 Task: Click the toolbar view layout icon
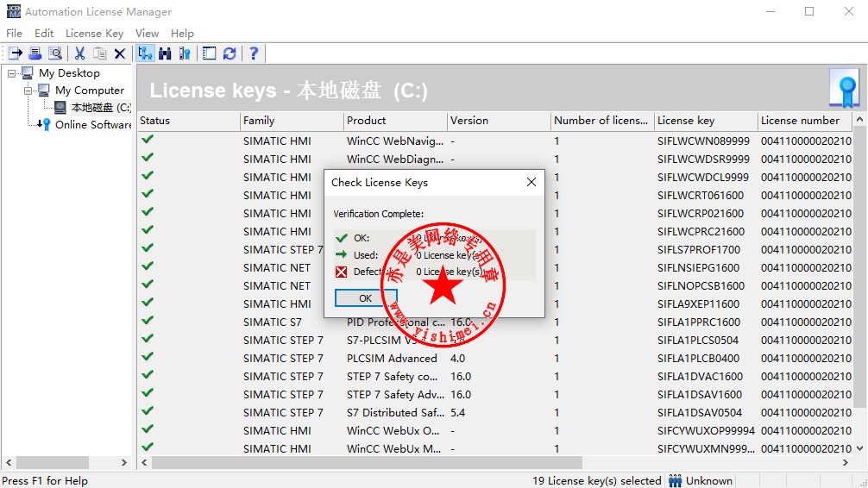pyautogui.click(x=210, y=53)
